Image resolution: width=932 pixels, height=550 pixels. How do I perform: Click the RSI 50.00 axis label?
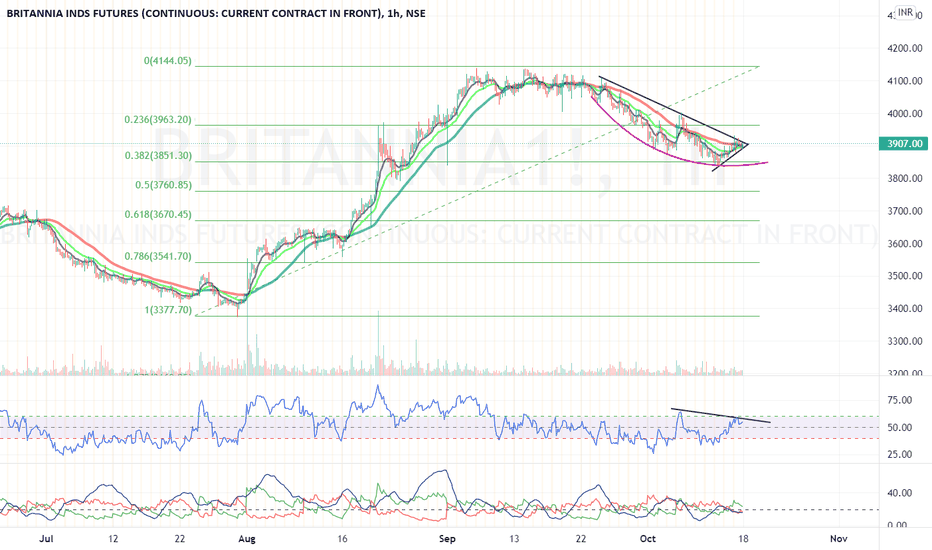pyautogui.click(x=900, y=428)
